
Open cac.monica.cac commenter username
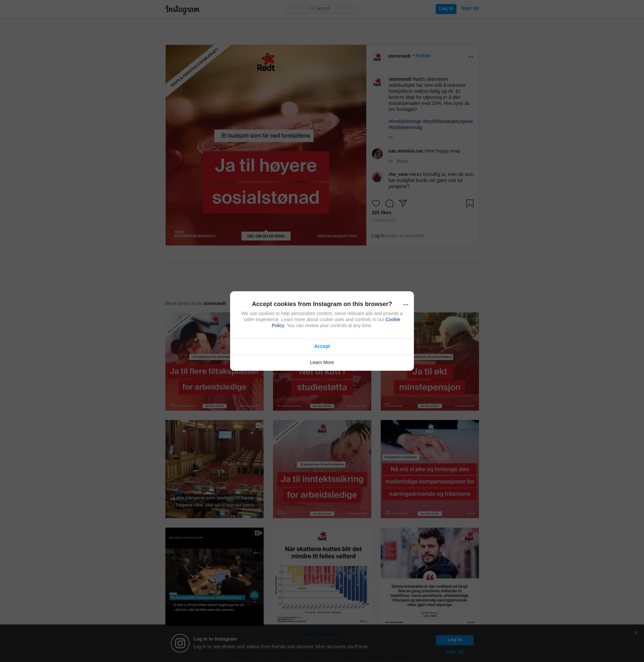click(x=406, y=151)
